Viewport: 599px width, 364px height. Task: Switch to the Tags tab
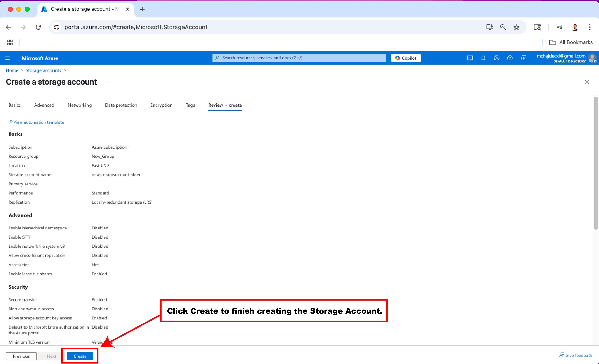click(190, 105)
